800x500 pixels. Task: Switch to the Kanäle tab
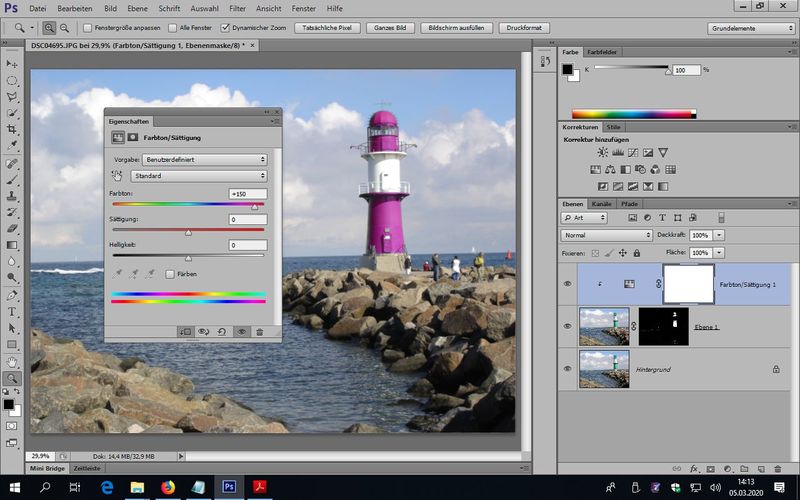tap(602, 203)
